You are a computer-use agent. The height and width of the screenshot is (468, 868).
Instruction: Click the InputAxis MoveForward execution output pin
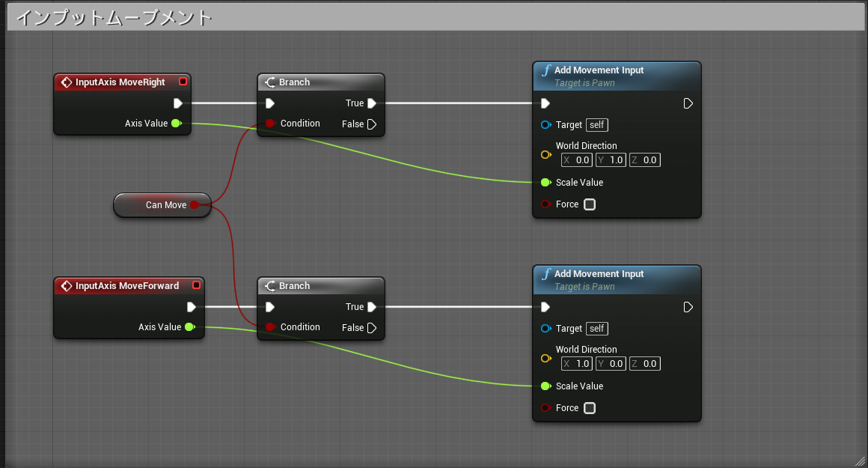[191, 307]
